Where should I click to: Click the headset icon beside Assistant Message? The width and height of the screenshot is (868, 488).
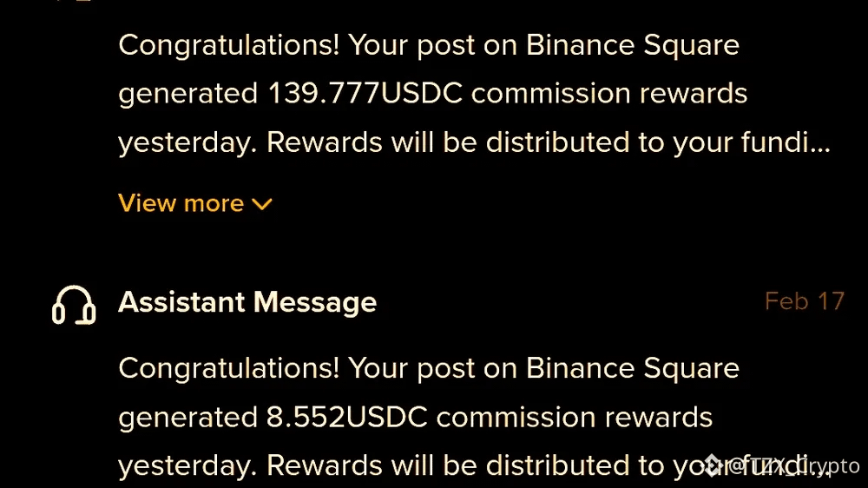point(74,304)
